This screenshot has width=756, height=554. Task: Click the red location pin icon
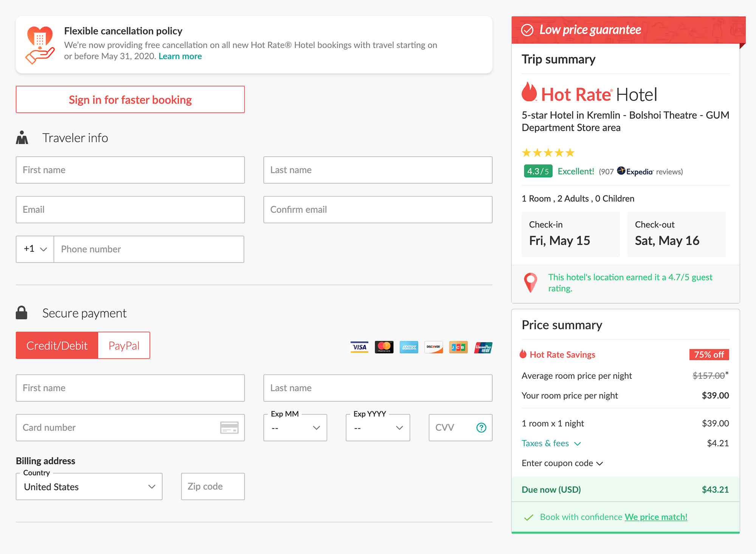click(531, 282)
